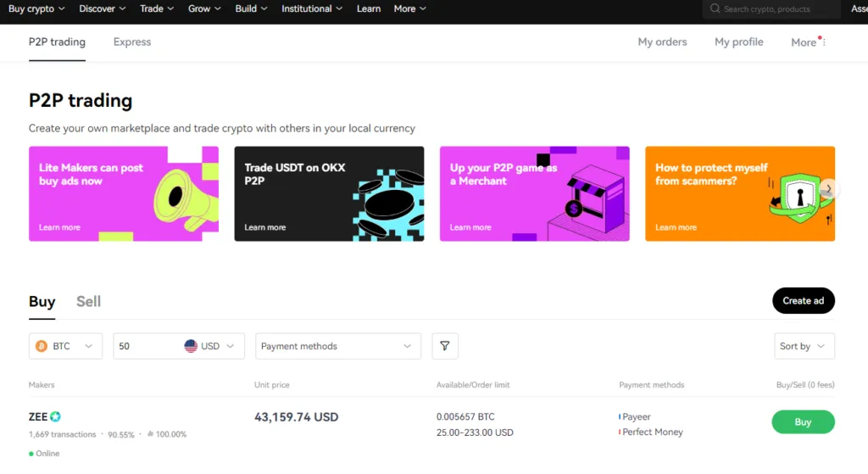This screenshot has width=868, height=474.
Task: Open the Payment methods dropdown
Action: (x=337, y=346)
